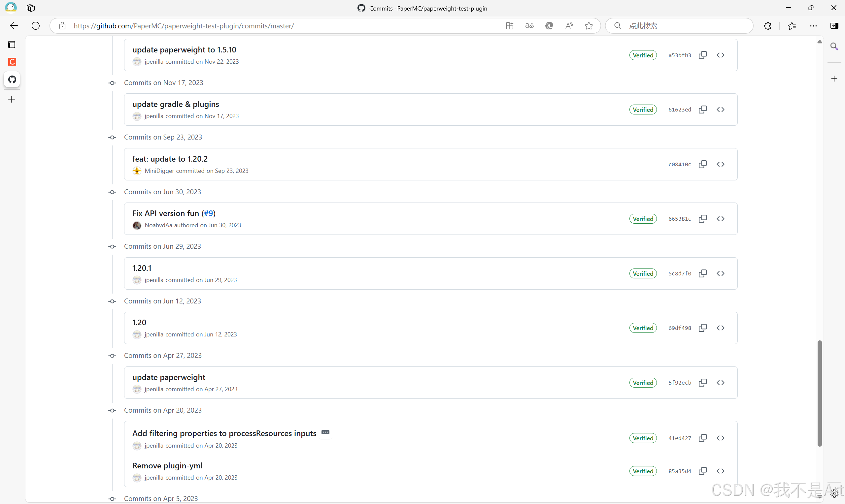Viewport: 845px width, 504px height.
Task: Open the CSDN sidebar tab
Action: (x=12, y=62)
